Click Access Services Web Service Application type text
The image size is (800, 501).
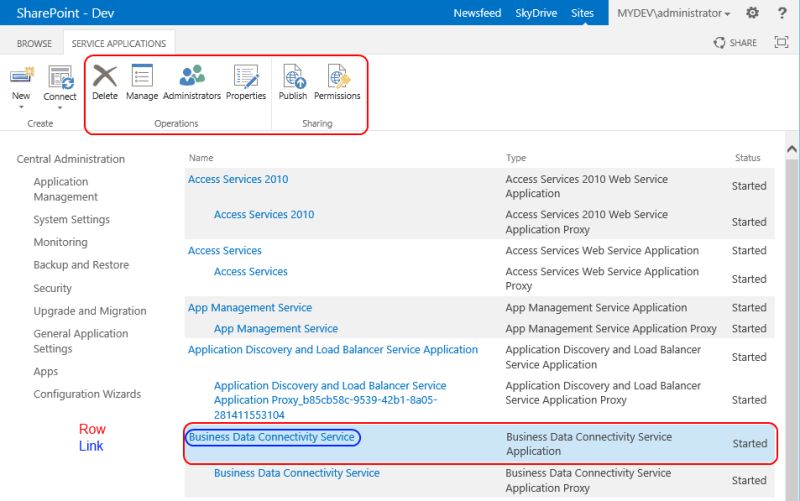tap(602, 250)
